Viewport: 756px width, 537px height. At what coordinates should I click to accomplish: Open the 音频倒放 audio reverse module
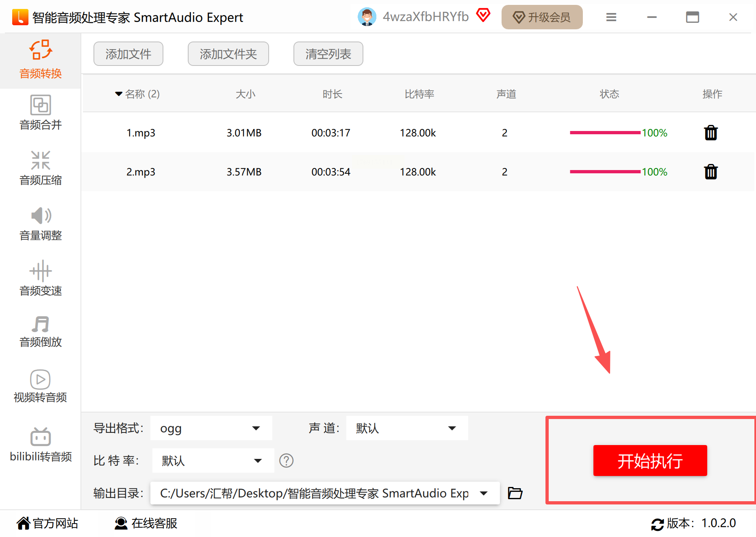41,332
